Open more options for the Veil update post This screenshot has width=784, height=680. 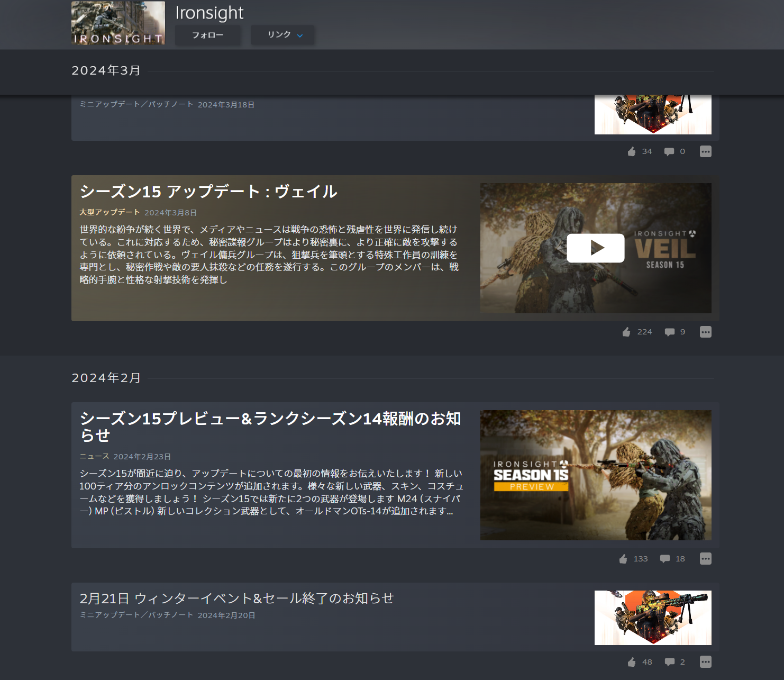pyautogui.click(x=705, y=332)
